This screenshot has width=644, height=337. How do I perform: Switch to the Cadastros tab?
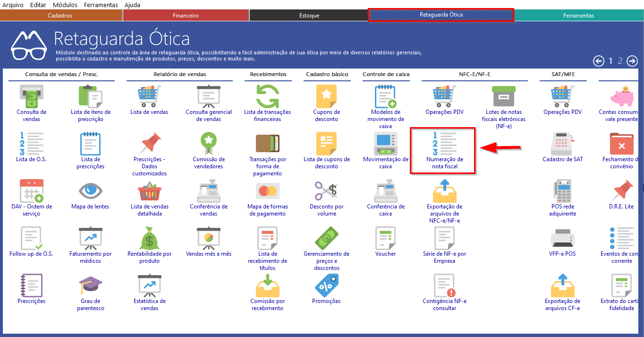(x=60, y=16)
